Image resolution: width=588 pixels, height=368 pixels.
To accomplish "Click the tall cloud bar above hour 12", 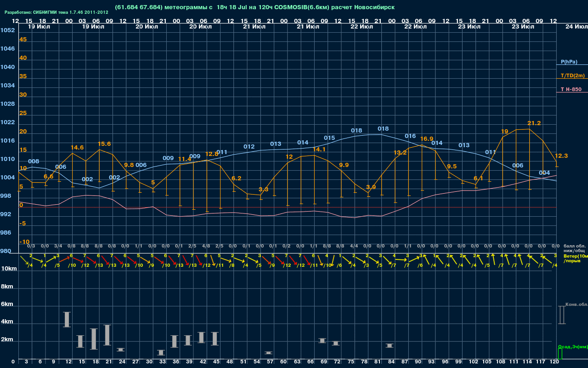I will point(67,319).
